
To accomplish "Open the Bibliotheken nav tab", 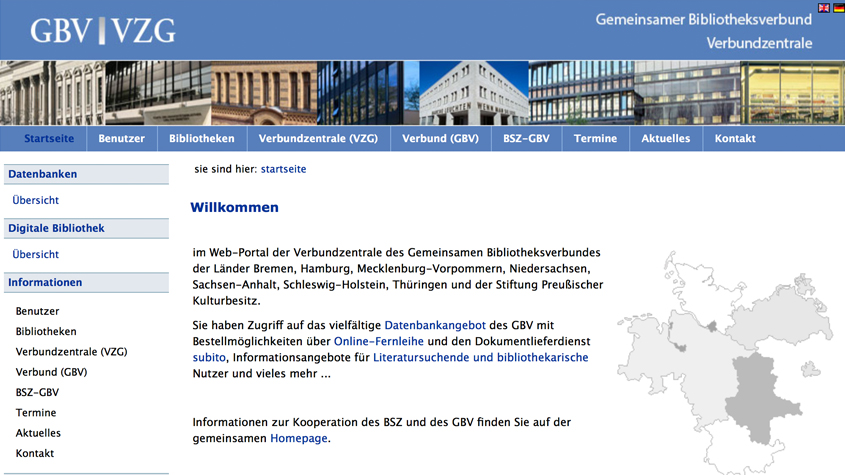I will (202, 139).
